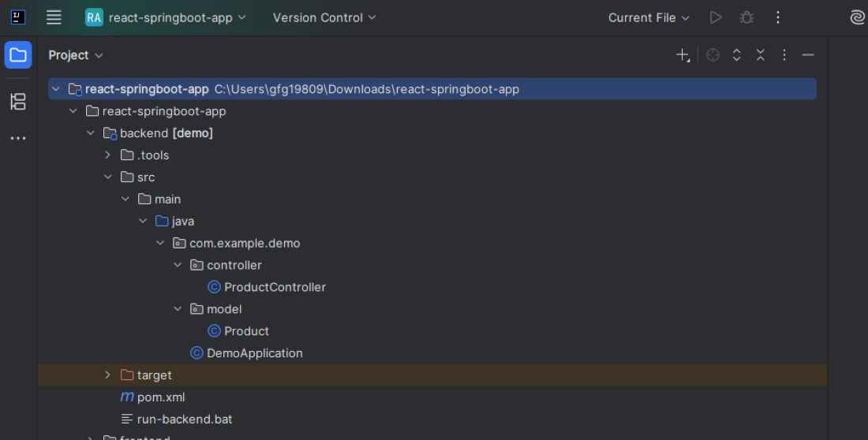The width and height of the screenshot is (868, 440).
Task: Collapse the com.example.demo package chevron
Action: tap(160, 243)
